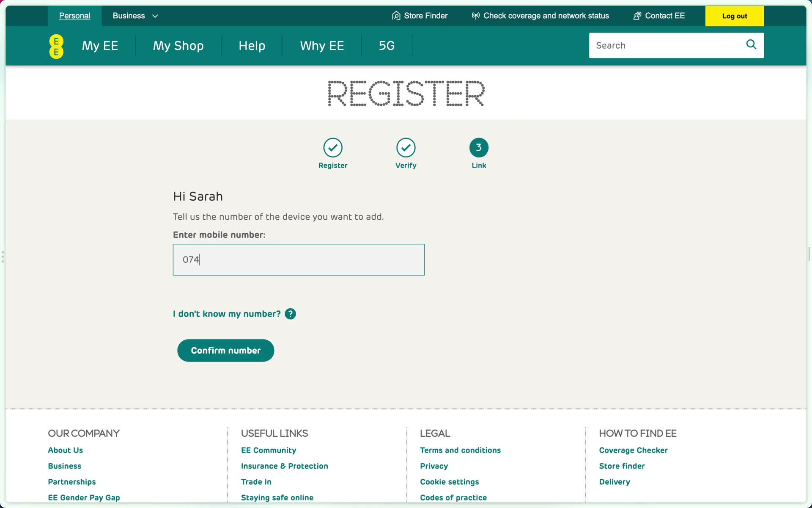Click the search magnifier icon
Screen dimensions: 812x508
click(x=751, y=44)
